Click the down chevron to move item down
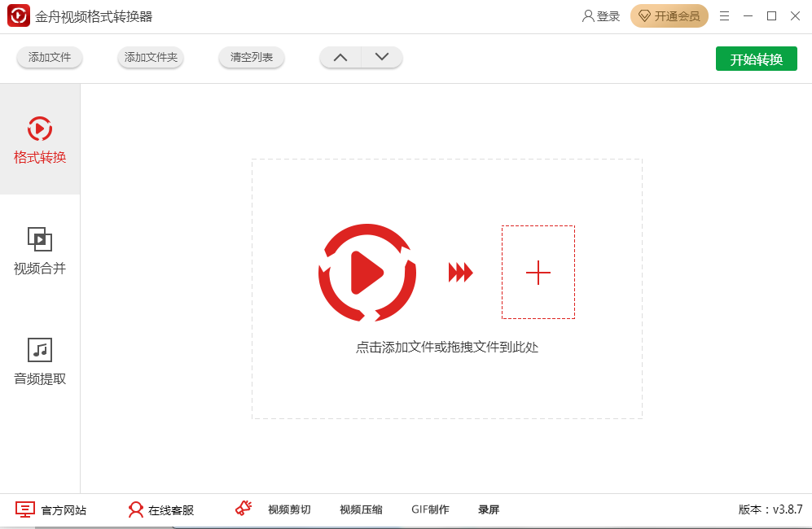 381,57
